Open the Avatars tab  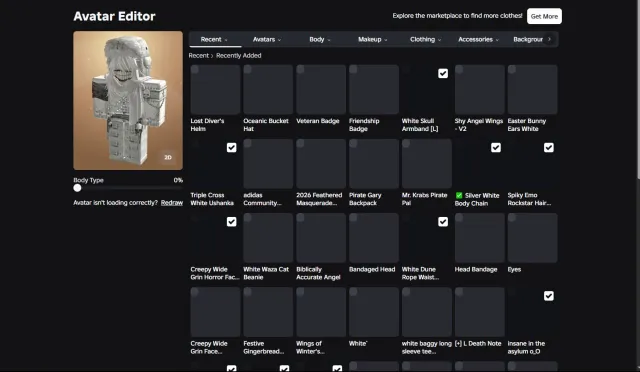(267, 40)
